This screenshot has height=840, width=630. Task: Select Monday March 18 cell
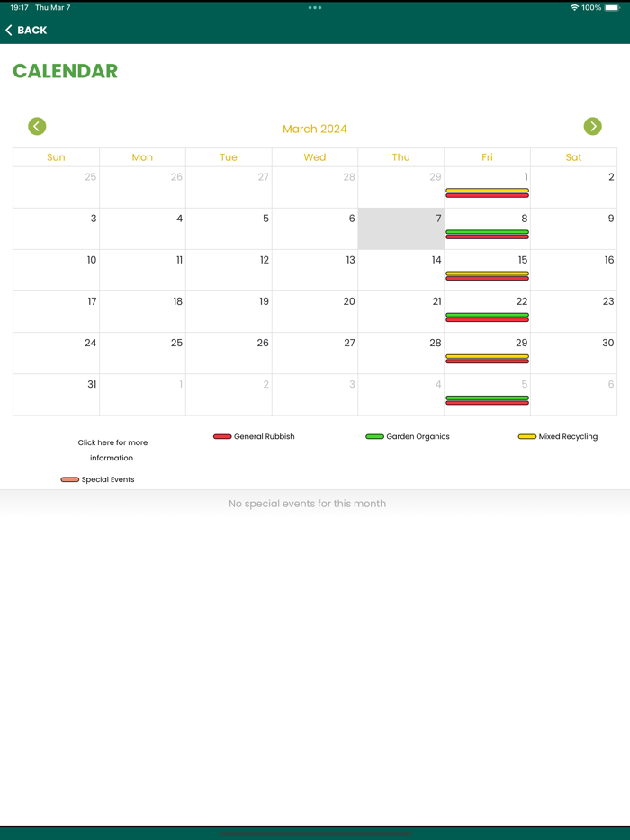142,312
